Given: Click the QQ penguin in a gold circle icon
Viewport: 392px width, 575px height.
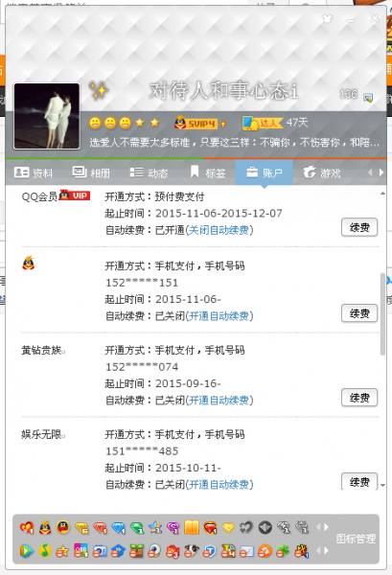Looking at the screenshot, I should [63, 527].
